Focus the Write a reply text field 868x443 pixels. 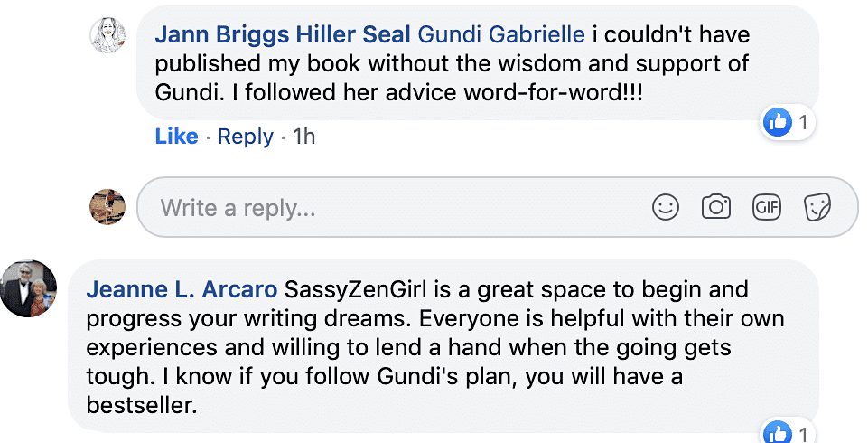click(497, 207)
